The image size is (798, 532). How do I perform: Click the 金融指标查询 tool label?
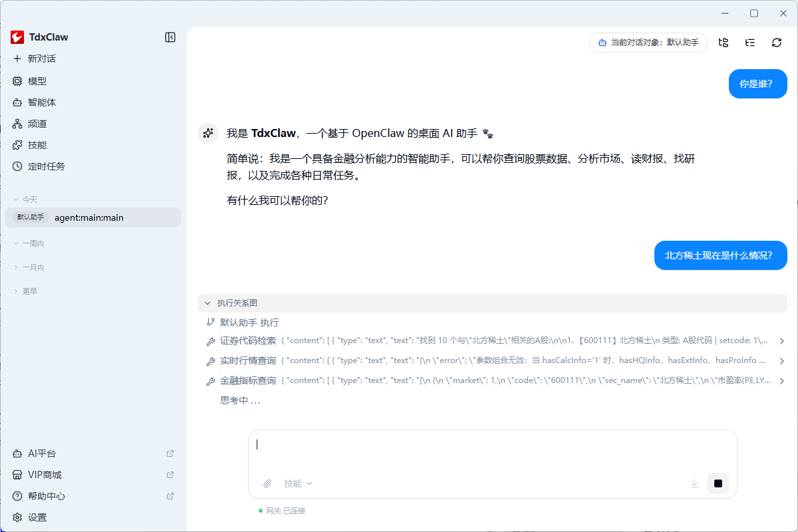point(248,381)
